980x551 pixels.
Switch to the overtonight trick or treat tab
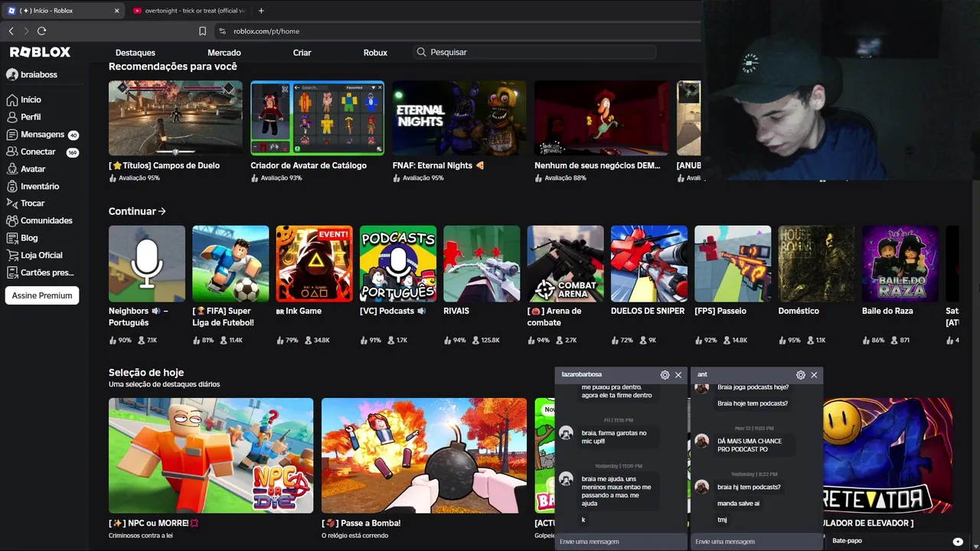coord(189,11)
